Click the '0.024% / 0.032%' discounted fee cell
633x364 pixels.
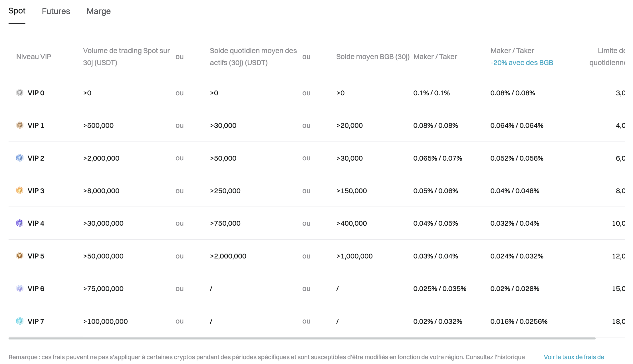(x=517, y=256)
